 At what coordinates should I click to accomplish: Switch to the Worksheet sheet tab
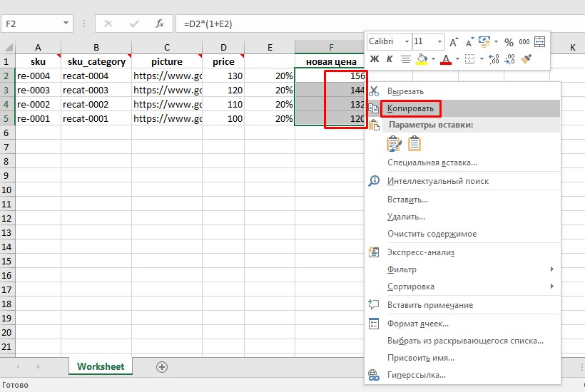tap(101, 366)
